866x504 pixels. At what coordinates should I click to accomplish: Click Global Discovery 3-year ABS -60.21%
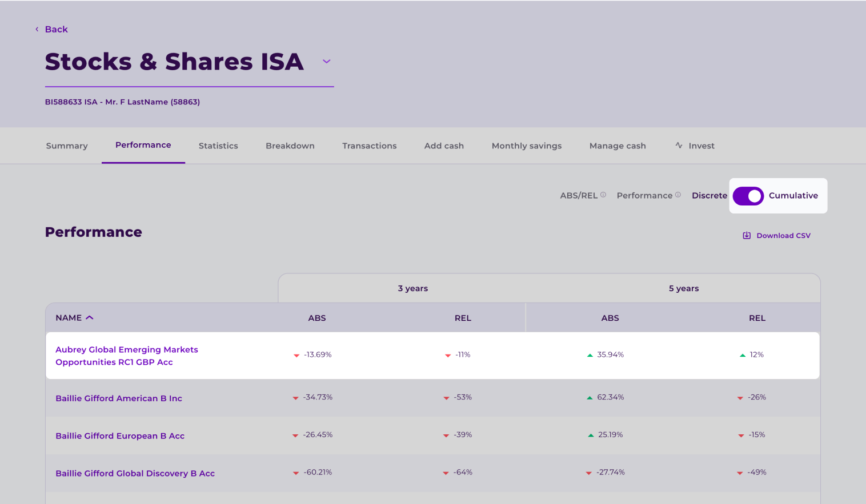[318, 473]
